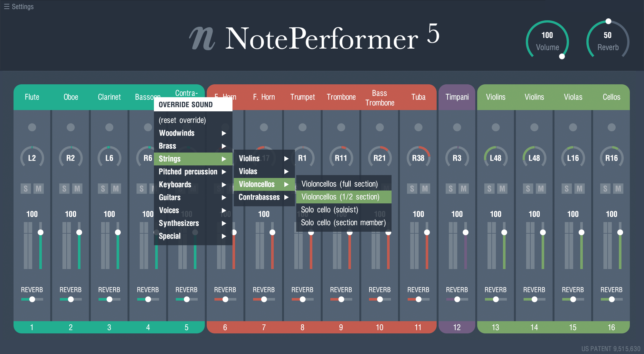Solo the Flute channel
Viewport: 644px width, 354px height.
pyautogui.click(x=26, y=189)
